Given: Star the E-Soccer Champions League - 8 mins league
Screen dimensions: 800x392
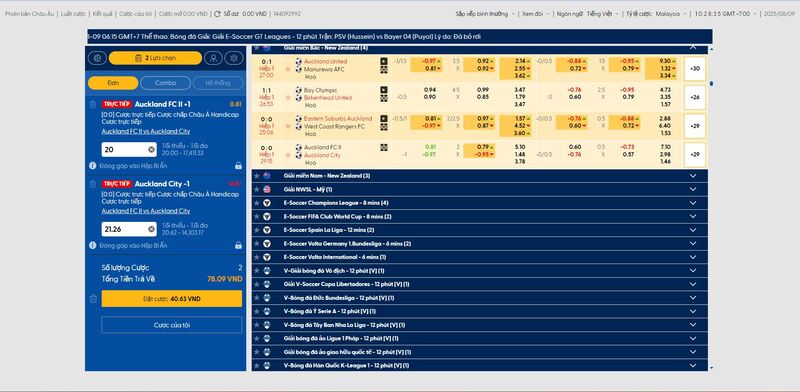Looking at the screenshot, I should 257,203.
